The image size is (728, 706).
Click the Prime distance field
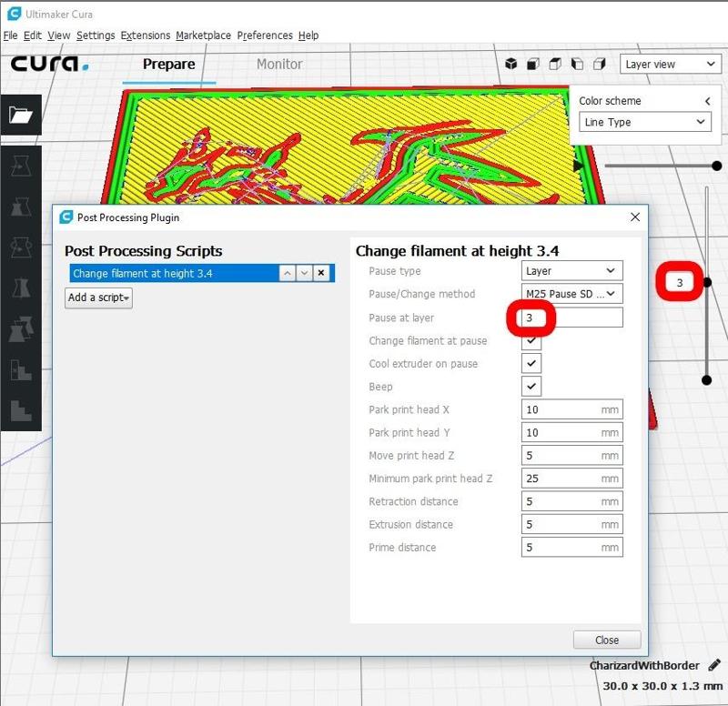tap(572, 548)
